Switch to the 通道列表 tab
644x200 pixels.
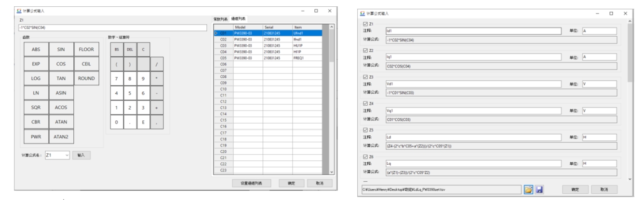click(238, 19)
